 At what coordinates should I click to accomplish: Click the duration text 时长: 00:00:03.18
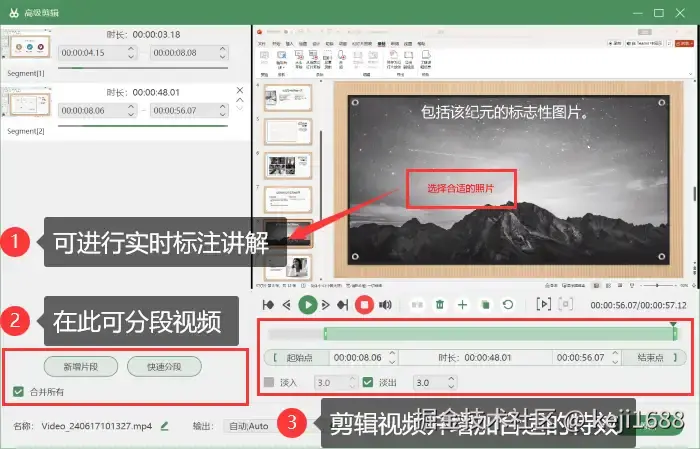tap(143, 34)
